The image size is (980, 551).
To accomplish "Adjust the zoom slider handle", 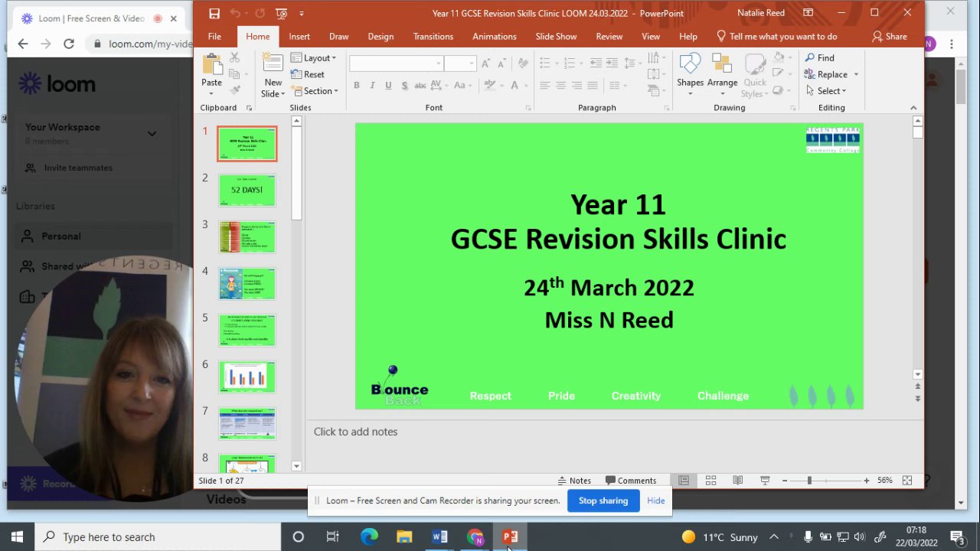I will [x=809, y=481].
